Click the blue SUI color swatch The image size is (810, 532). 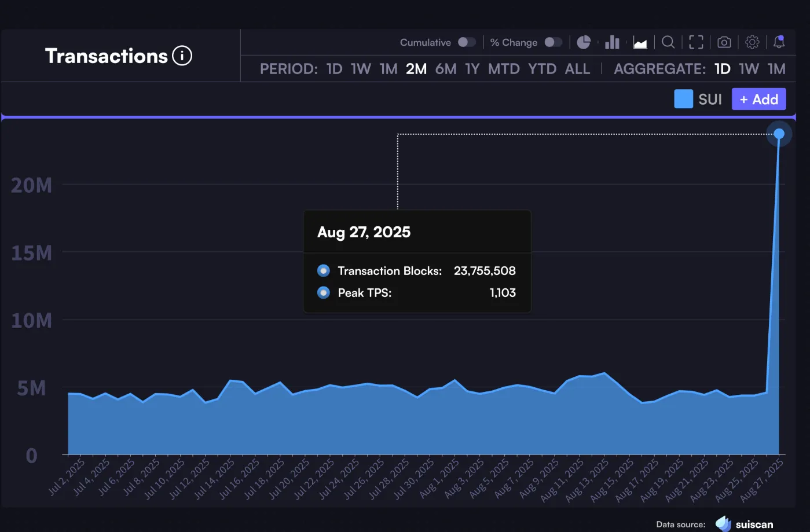coord(683,99)
